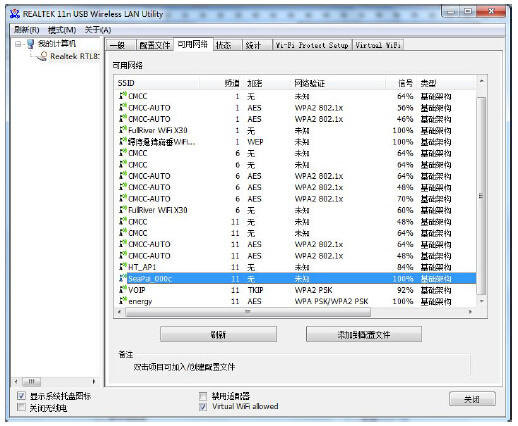Open the Mode(M) menu
Screen dimensions: 518x426
(62, 30)
